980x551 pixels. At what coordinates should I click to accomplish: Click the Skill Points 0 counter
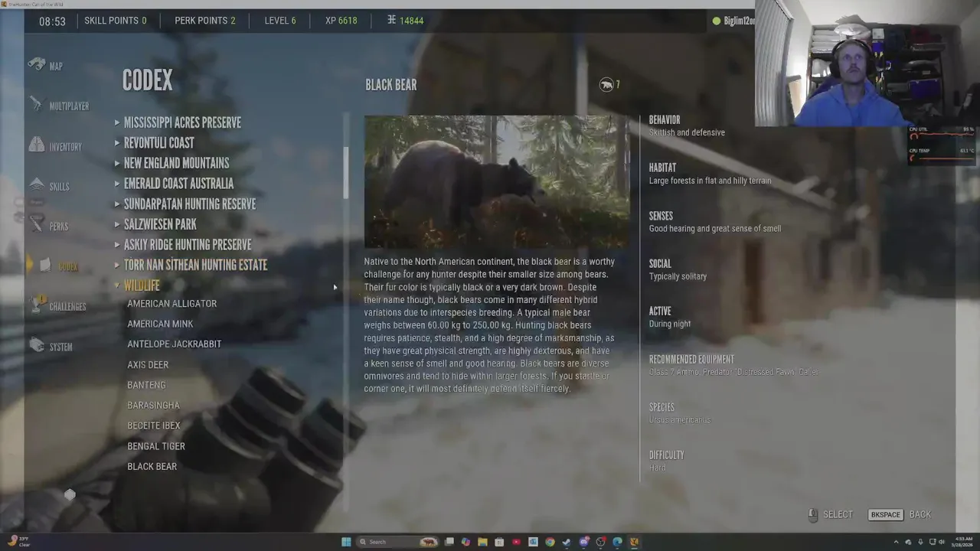(x=116, y=21)
